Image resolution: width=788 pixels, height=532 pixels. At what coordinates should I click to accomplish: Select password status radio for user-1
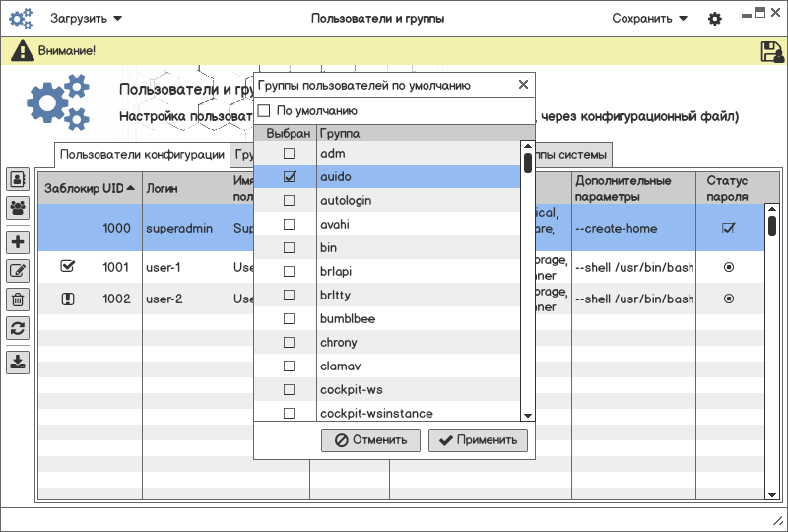[x=728, y=267]
